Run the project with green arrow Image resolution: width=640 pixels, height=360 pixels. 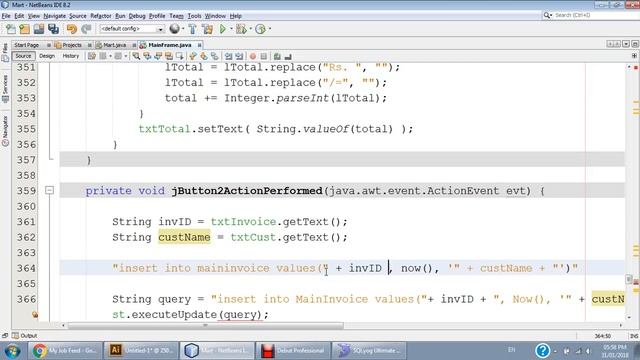222,29
